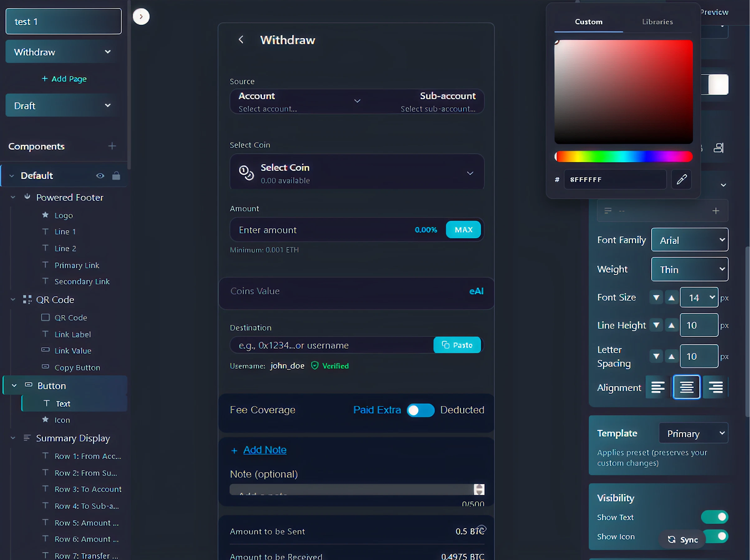Collapse the Default component group

point(12,176)
